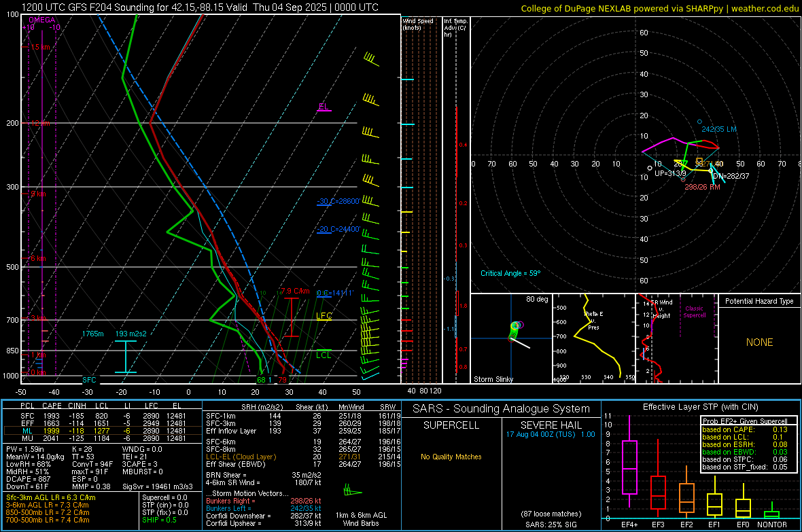Click the Storm Slinky panel label

[493, 379]
